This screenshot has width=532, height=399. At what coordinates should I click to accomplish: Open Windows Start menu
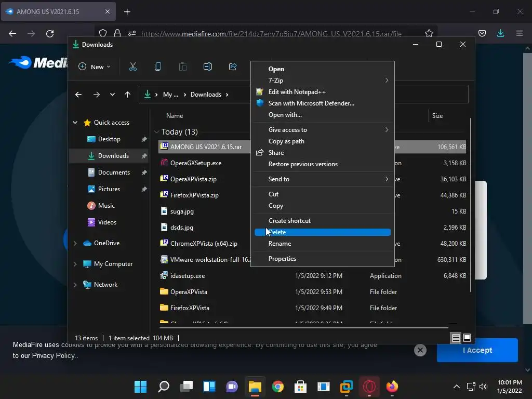(140, 387)
